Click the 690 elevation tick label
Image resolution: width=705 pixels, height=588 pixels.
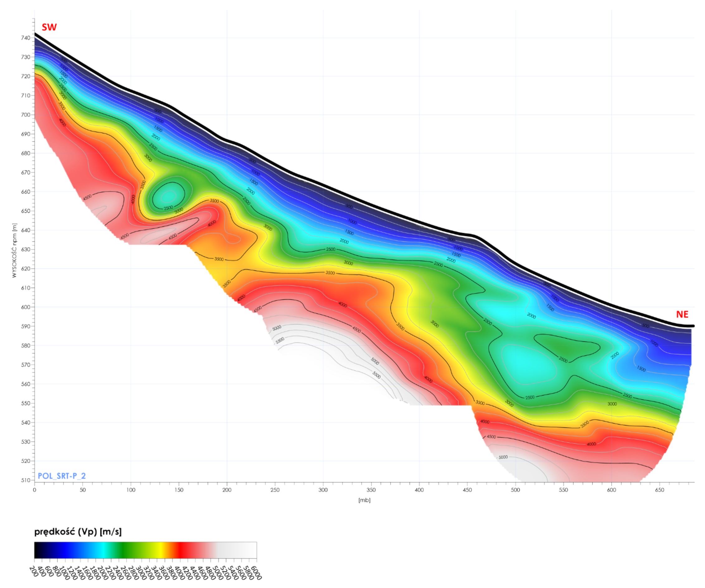point(26,134)
